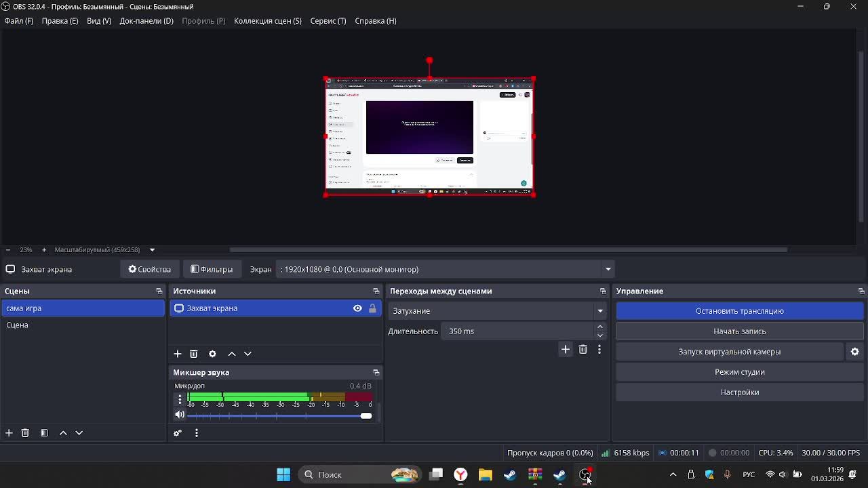Undock the Источники panel
The image size is (868, 488).
[x=376, y=291]
